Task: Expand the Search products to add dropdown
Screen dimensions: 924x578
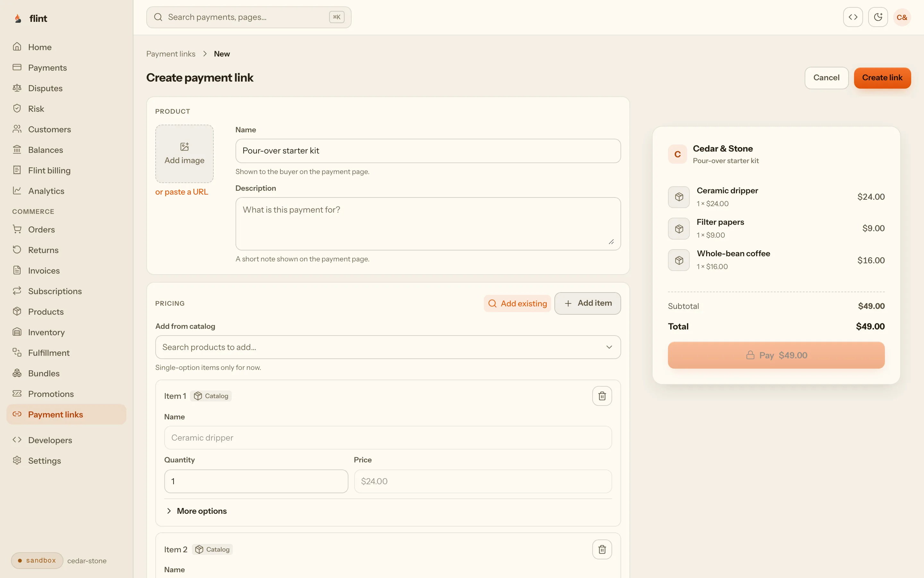Action: pyautogui.click(x=388, y=347)
